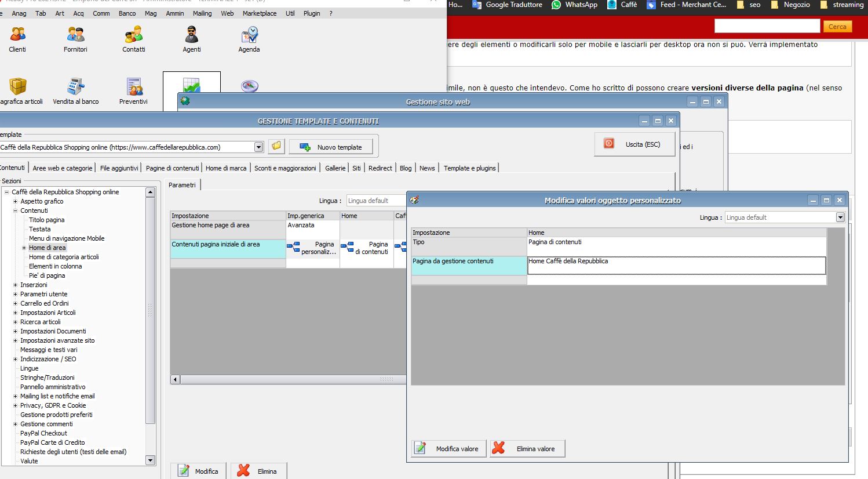This screenshot has height=479, width=868.
Task: Expand the Carrello ed Ordini tree node
Action: click(16, 303)
